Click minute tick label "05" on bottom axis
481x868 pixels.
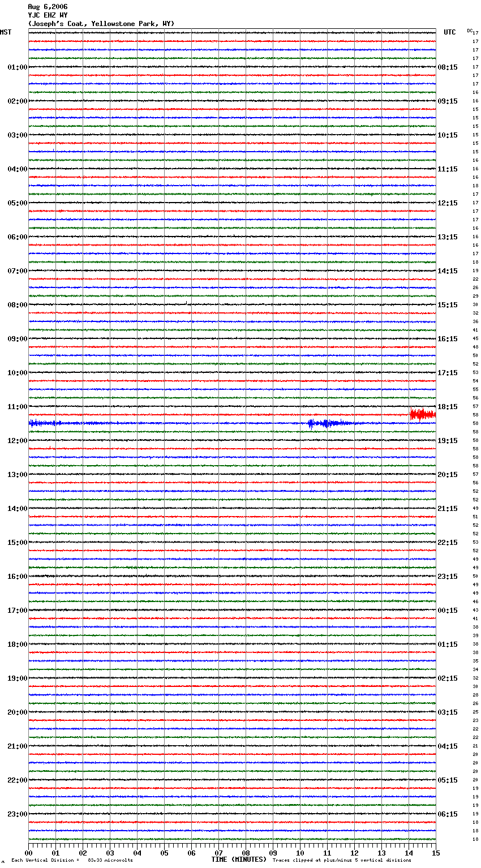164,853
